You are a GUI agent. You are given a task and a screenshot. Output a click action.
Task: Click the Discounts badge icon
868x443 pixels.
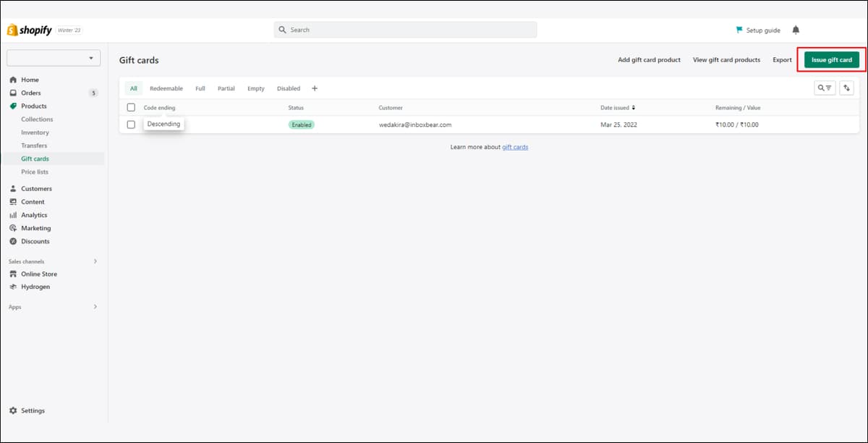(x=13, y=241)
